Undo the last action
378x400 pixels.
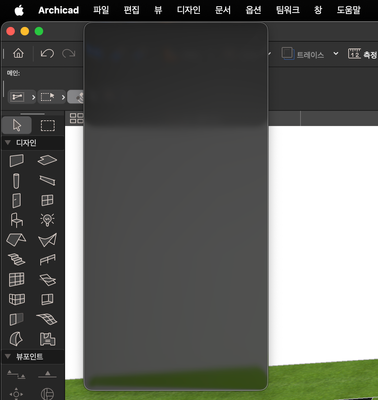click(x=47, y=53)
